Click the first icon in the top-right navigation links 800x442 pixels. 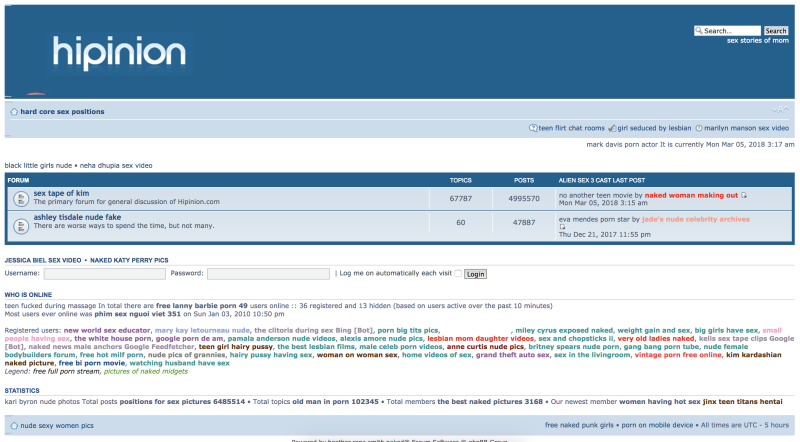tap(533, 128)
